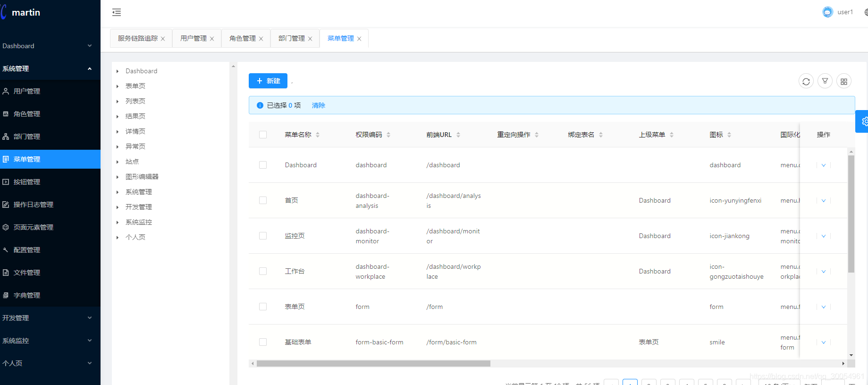Open 操作日志管理 in sidebar

point(50,205)
